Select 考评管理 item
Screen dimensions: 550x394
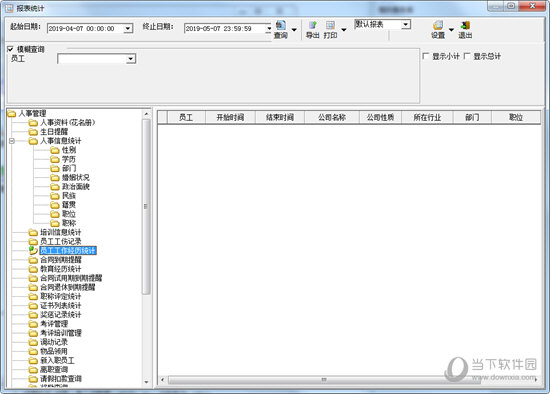pyautogui.click(x=48, y=323)
